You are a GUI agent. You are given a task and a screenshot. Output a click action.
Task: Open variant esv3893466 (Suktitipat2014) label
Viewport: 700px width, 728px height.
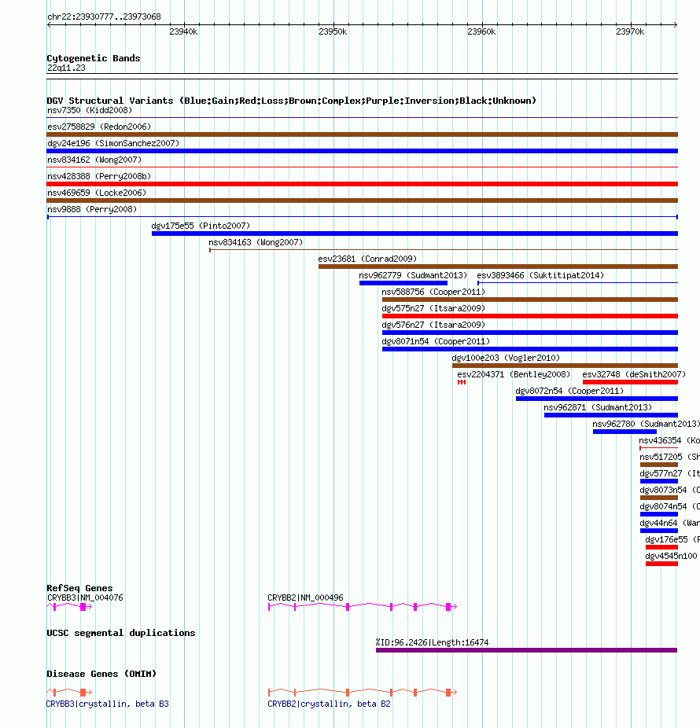540,275
